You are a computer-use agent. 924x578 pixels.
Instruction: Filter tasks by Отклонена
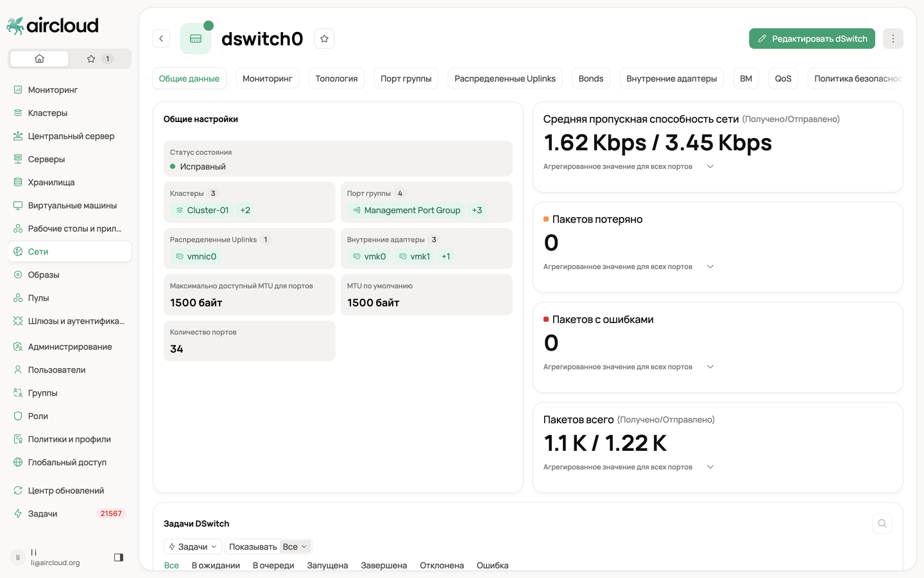coord(441,565)
